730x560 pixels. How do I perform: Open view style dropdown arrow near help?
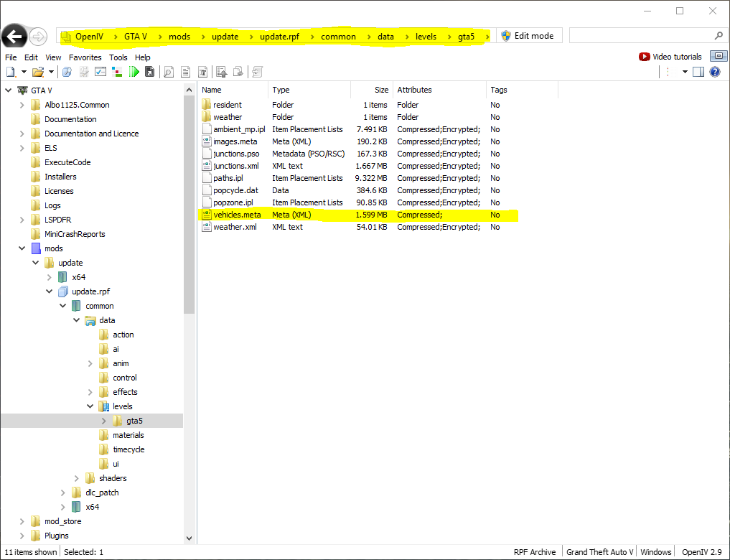pos(685,72)
